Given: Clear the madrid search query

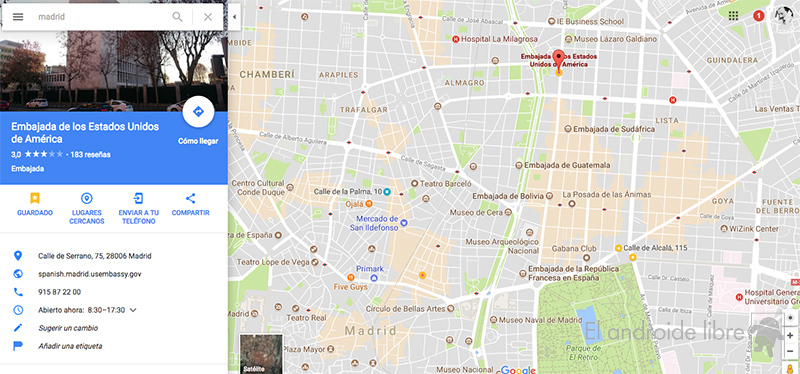Looking at the screenshot, I should click(208, 17).
